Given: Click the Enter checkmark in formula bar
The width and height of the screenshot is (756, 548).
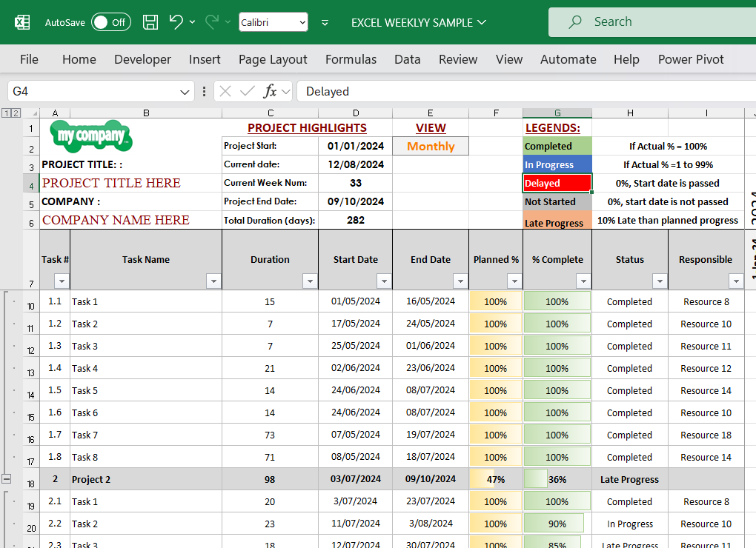Looking at the screenshot, I should point(248,91).
